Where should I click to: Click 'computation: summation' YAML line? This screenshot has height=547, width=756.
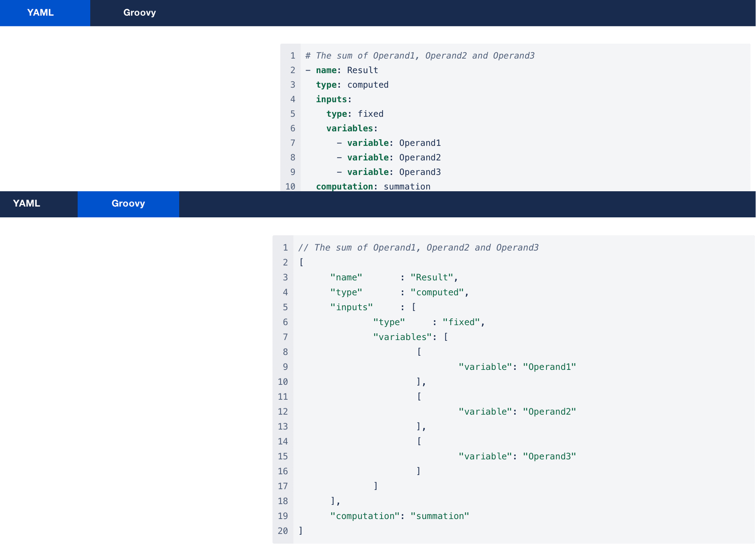pyautogui.click(x=373, y=187)
